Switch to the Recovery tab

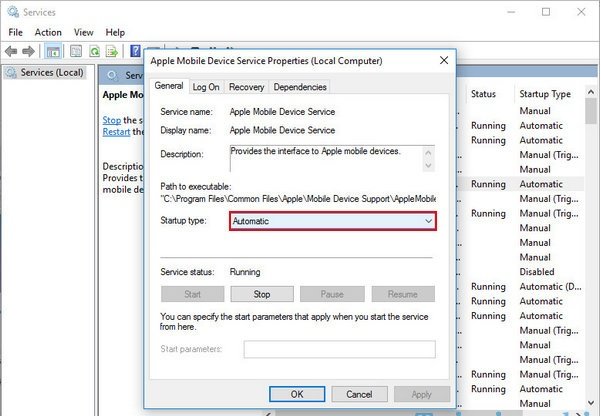(246, 87)
